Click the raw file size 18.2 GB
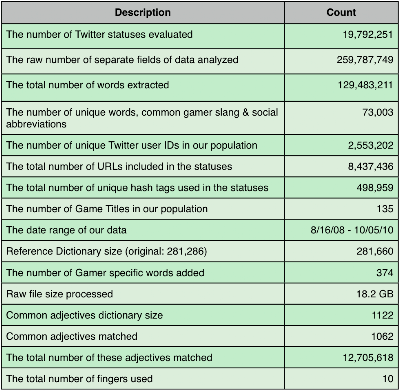 coord(375,294)
